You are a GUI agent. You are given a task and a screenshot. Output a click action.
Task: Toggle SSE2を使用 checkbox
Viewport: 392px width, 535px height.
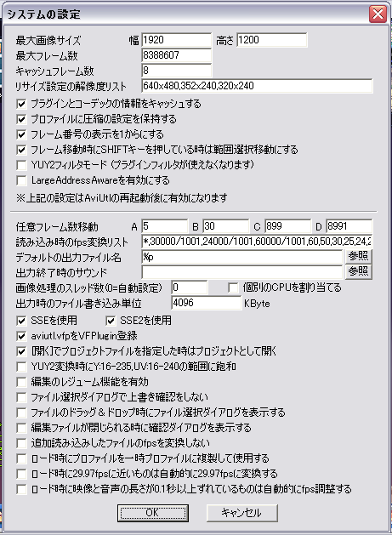pyautogui.click(x=111, y=321)
